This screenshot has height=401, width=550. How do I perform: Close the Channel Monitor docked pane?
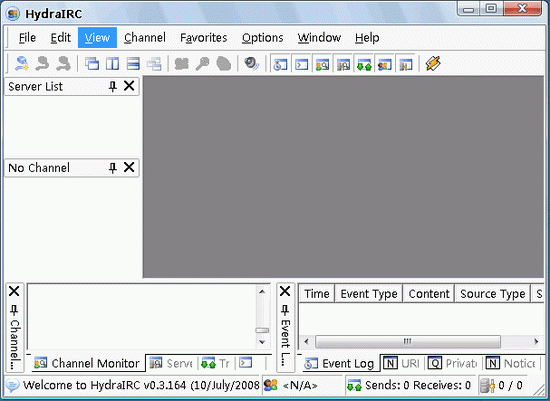point(14,291)
